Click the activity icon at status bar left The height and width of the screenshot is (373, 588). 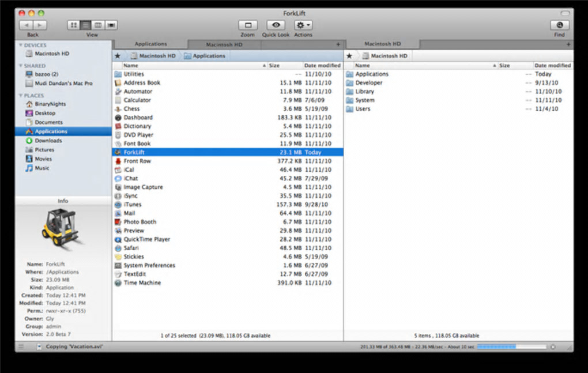point(21,346)
